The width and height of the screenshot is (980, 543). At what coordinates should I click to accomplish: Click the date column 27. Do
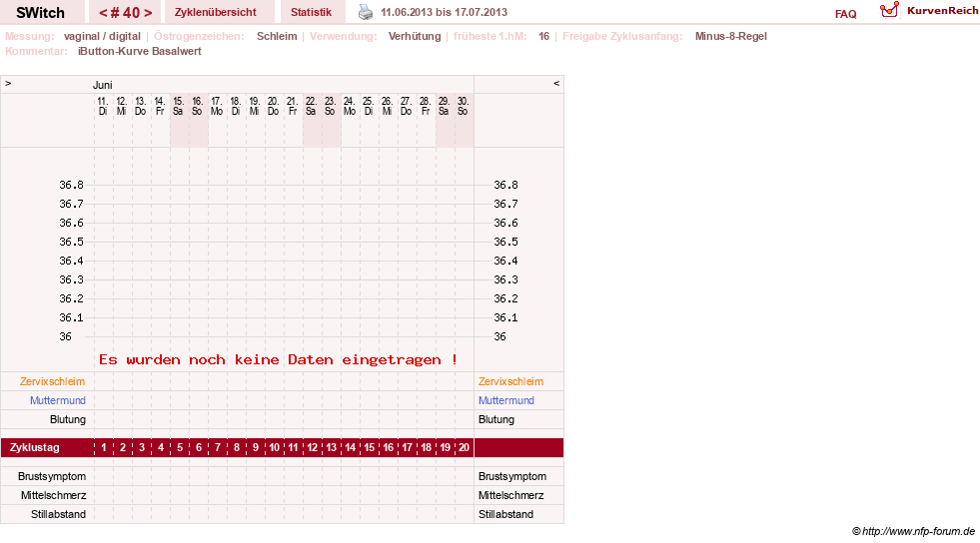(406, 106)
